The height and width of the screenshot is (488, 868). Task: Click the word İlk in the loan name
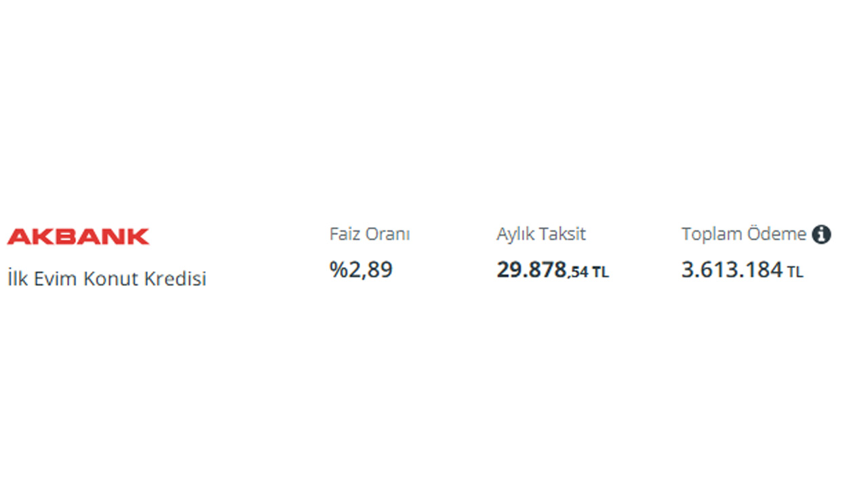pyautogui.click(x=16, y=278)
